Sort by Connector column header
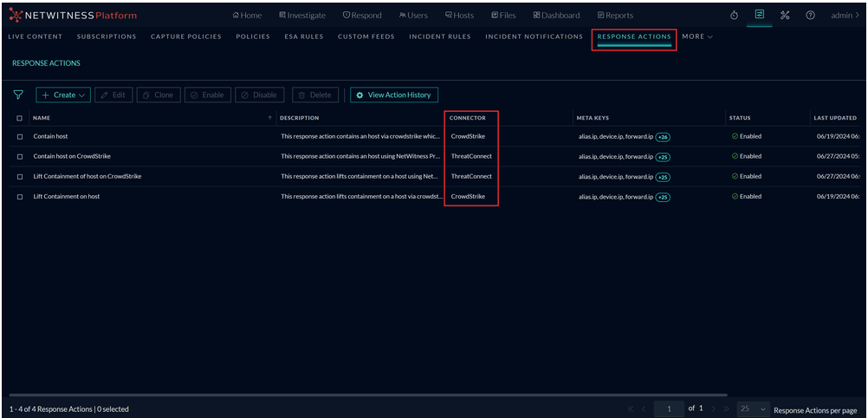Screen dimensions: 868x418 point(468,118)
